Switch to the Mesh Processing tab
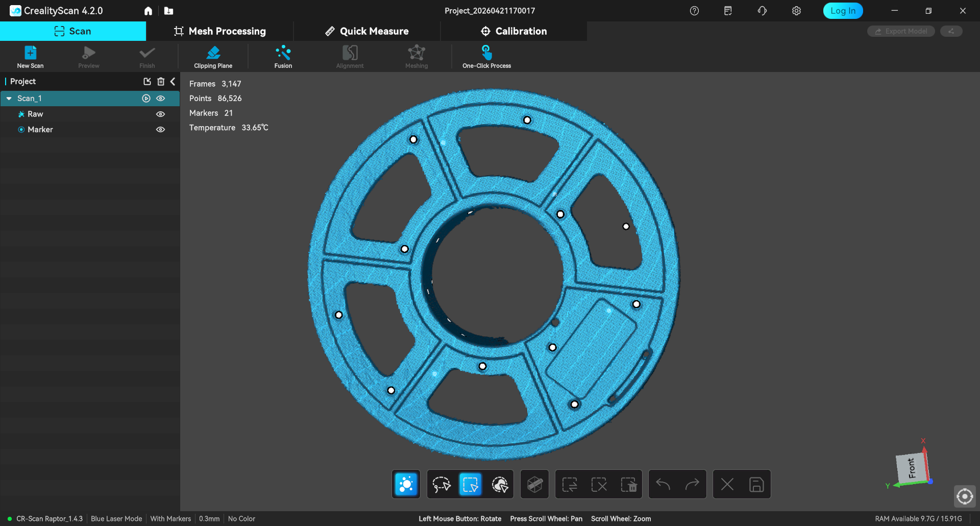The image size is (980, 526). [x=220, y=31]
